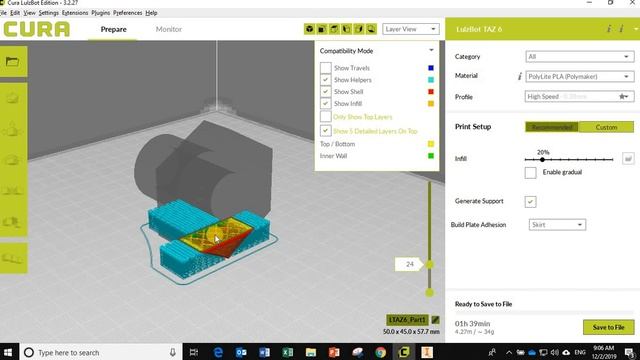Open Excel from the taskbar

tap(287, 352)
